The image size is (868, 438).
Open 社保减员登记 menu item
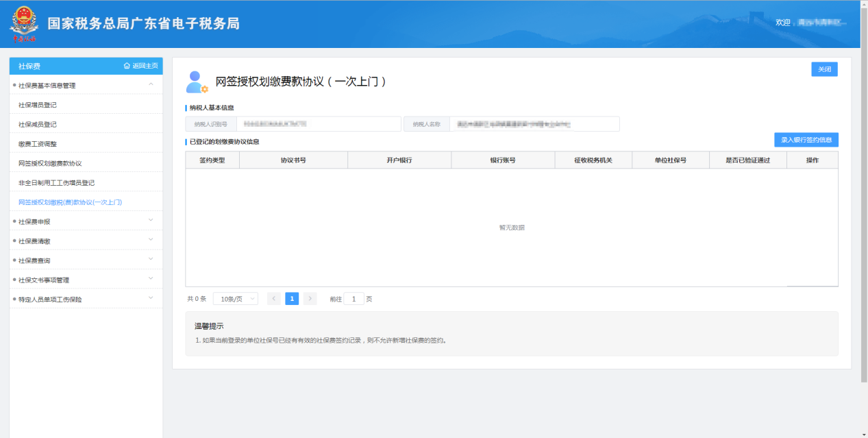coord(38,124)
